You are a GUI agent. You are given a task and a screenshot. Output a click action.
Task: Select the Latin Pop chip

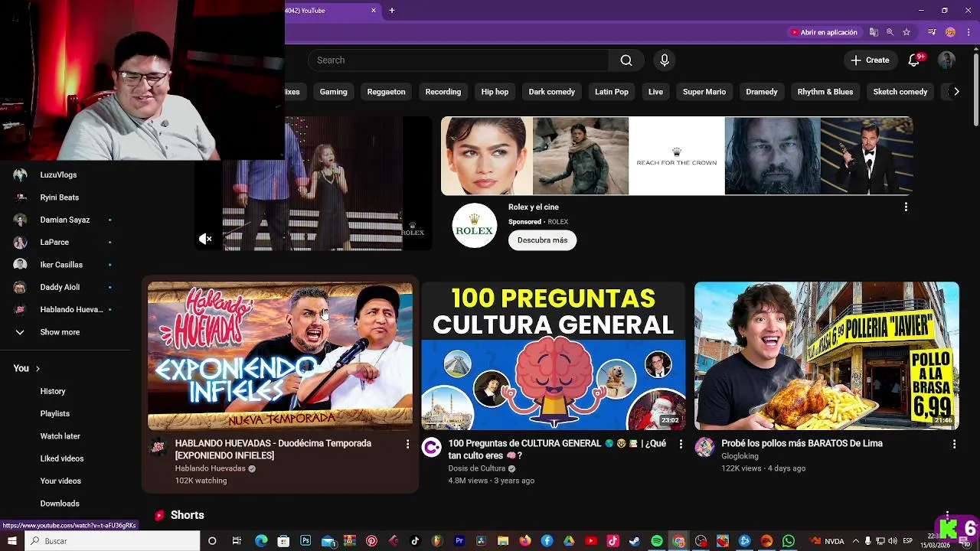tap(612, 92)
